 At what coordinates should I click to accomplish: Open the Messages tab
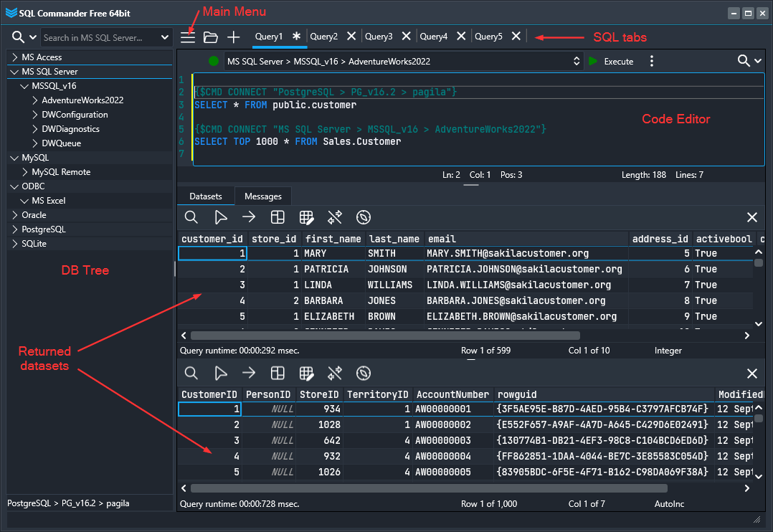click(x=262, y=195)
